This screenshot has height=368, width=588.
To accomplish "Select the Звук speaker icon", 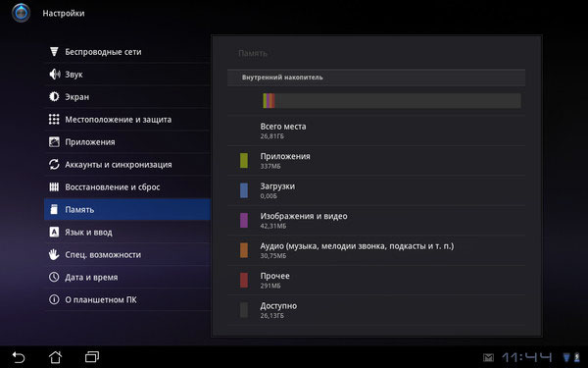I will pyautogui.click(x=54, y=74).
